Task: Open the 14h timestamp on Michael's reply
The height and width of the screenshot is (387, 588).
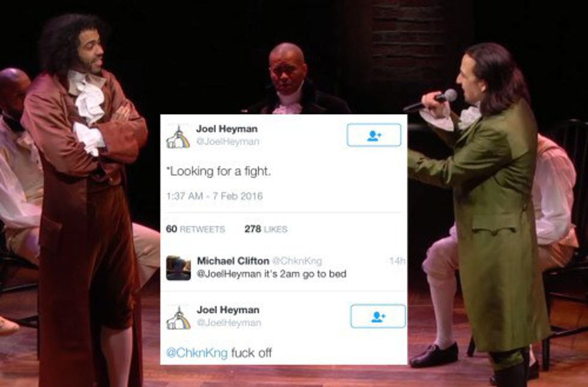Action: (397, 260)
